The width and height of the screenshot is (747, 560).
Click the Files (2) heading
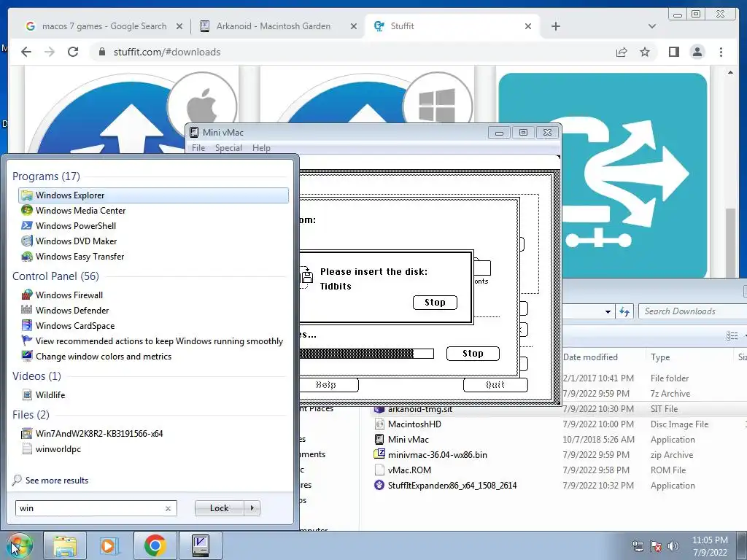click(x=31, y=415)
